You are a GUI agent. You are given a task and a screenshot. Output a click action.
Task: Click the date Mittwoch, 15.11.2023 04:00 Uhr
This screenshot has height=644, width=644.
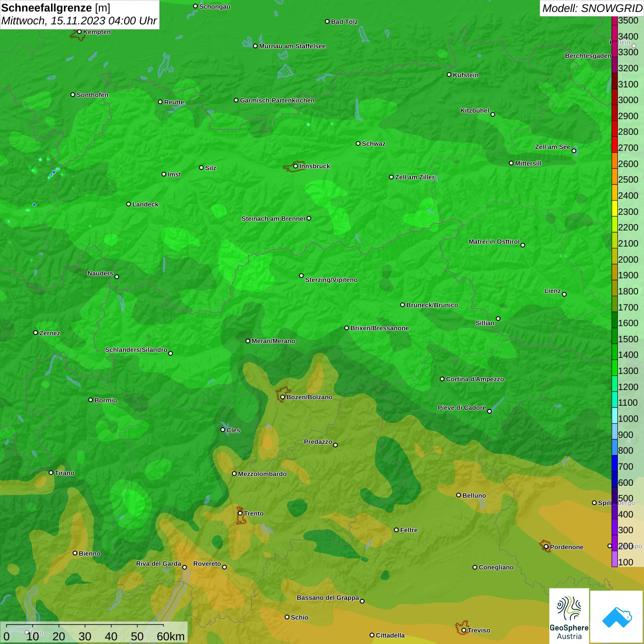[x=79, y=21]
